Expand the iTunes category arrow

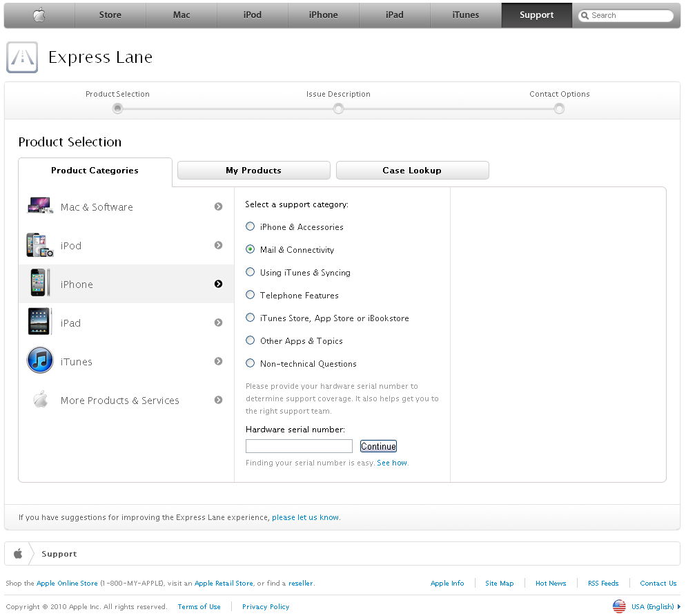pos(218,361)
